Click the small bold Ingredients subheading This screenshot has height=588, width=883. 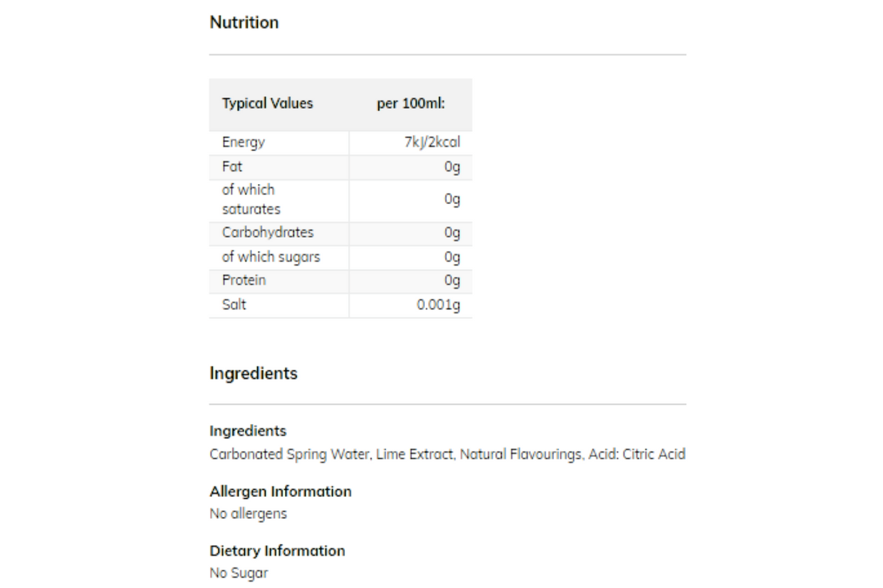coord(248,431)
